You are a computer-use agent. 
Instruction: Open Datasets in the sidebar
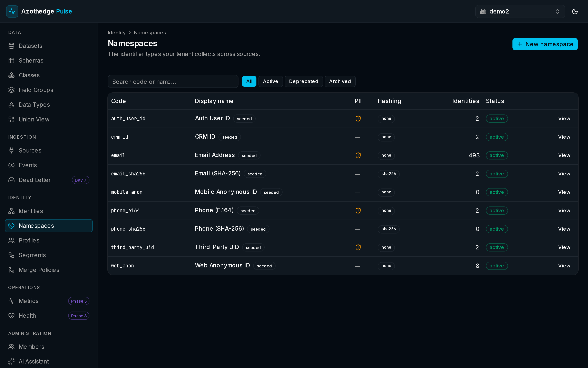pos(49,46)
